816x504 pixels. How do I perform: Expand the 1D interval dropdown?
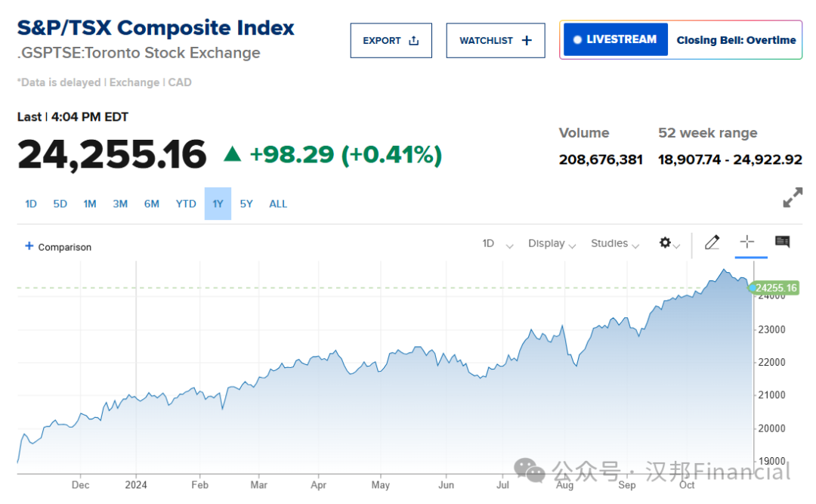pos(497,243)
